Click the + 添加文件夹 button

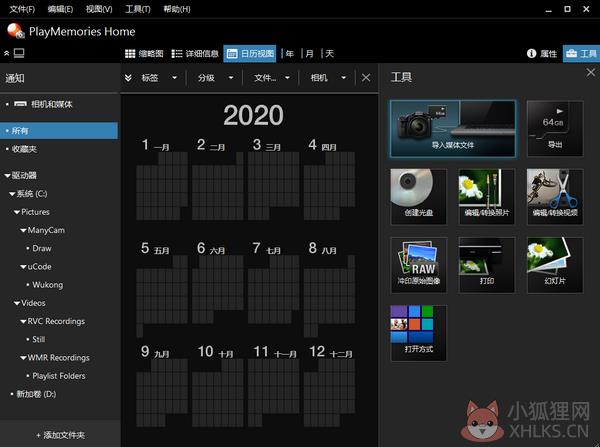(60, 435)
